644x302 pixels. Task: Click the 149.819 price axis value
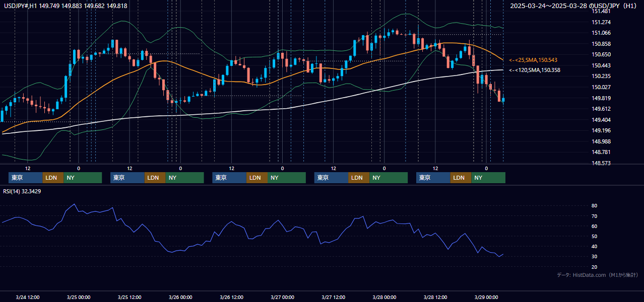pyautogui.click(x=601, y=98)
